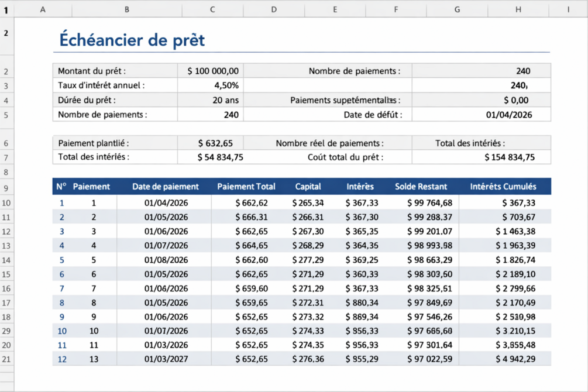Image resolution: width=588 pixels, height=392 pixels.
Task: Select 'Taux d'intérét annuel :' label cell
Action: click(115, 85)
